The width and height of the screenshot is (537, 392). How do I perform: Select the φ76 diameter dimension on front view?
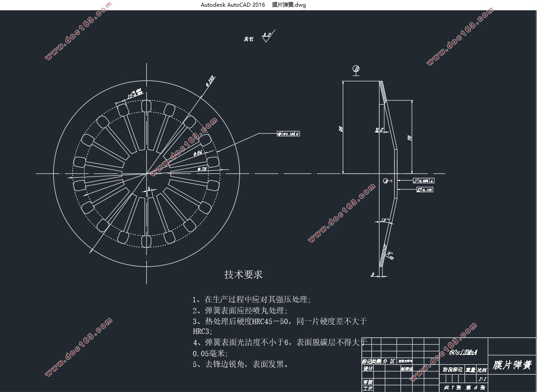point(201,169)
